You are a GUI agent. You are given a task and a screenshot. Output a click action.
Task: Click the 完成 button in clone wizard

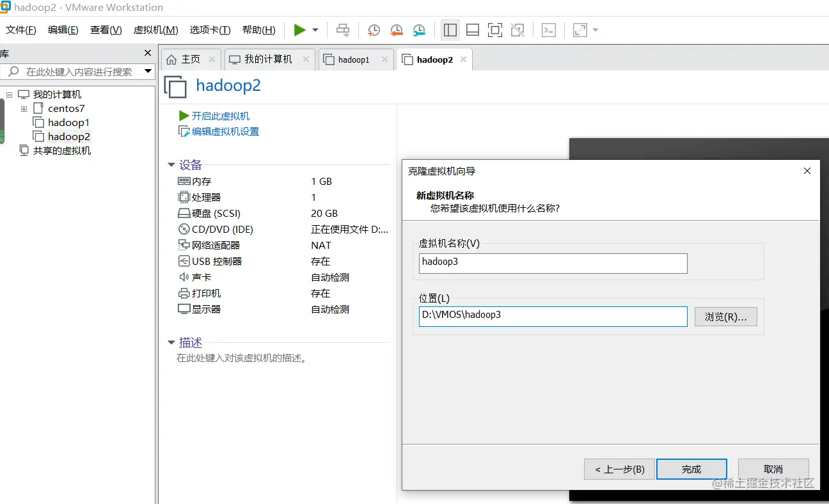[691, 469]
